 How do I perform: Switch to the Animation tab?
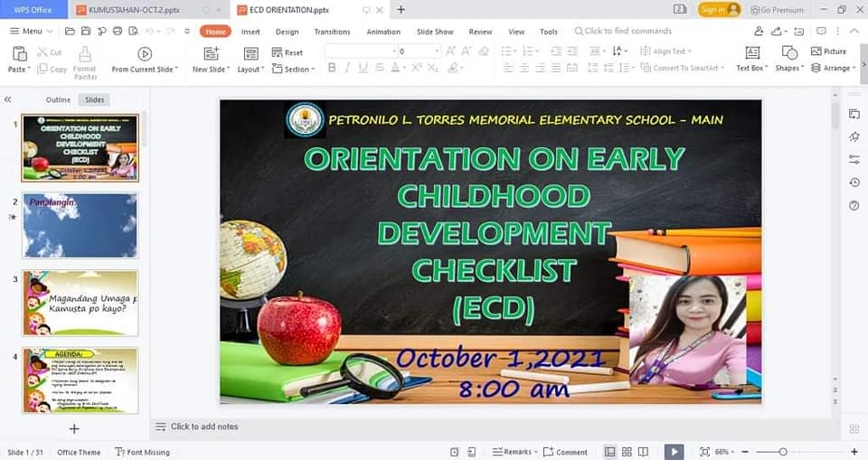[x=383, y=32]
